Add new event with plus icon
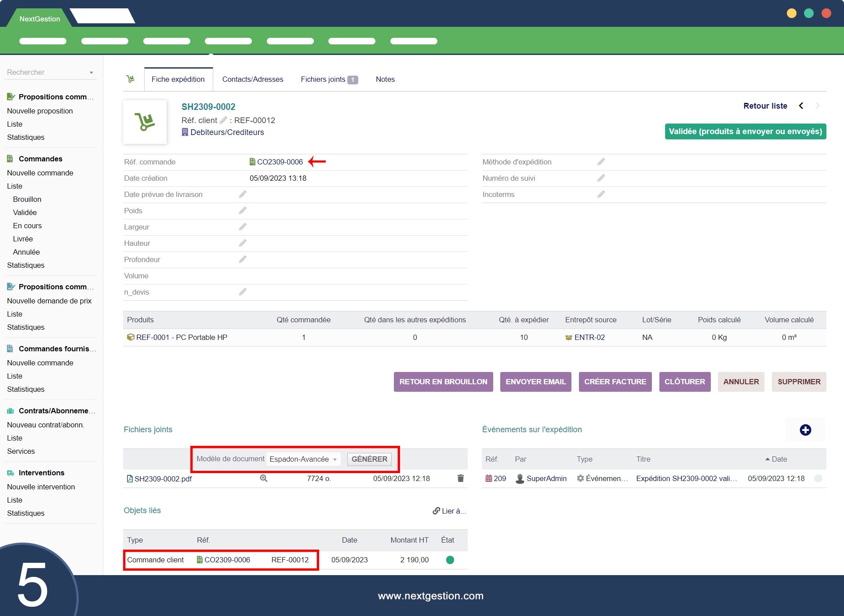The width and height of the screenshot is (844, 616). [x=805, y=430]
